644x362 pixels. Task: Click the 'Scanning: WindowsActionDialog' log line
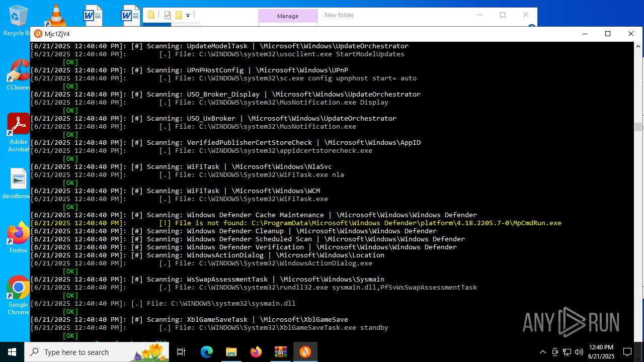click(x=207, y=255)
